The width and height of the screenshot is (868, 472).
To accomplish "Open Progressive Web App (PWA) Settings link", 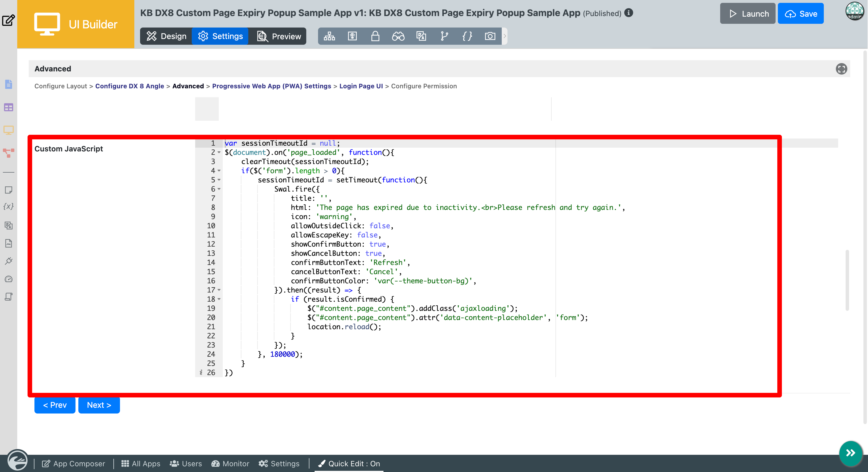I will 272,86.
